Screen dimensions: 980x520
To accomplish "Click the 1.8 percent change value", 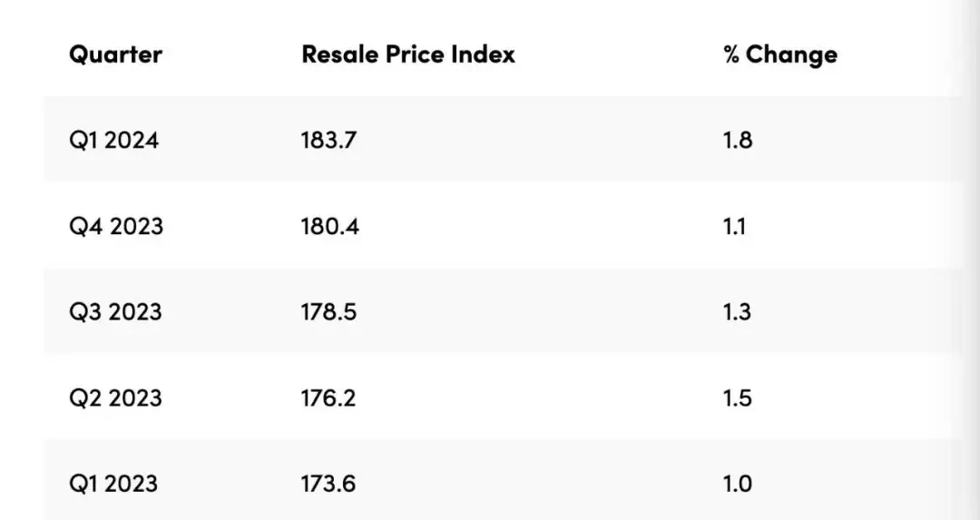I will coord(738,140).
